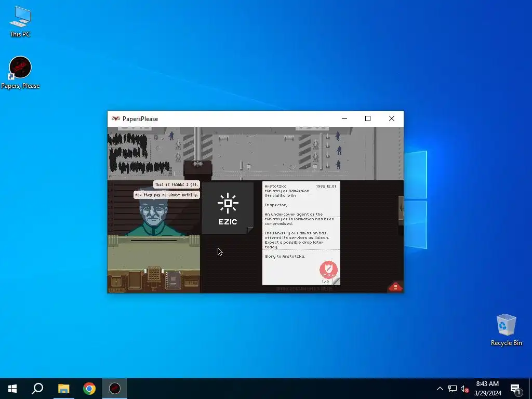Select the "This is thanks I get." speech bubble
This screenshot has height=399, width=532.
[177, 184]
